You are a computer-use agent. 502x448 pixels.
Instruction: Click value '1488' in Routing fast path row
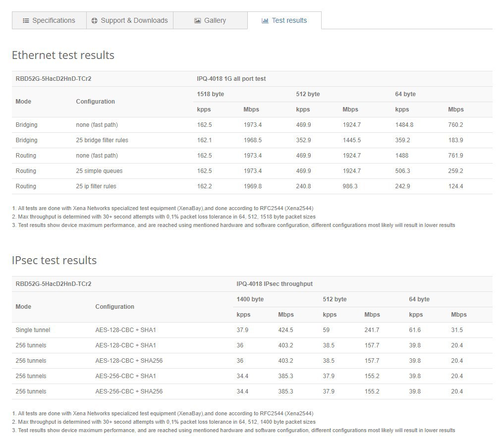click(402, 156)
